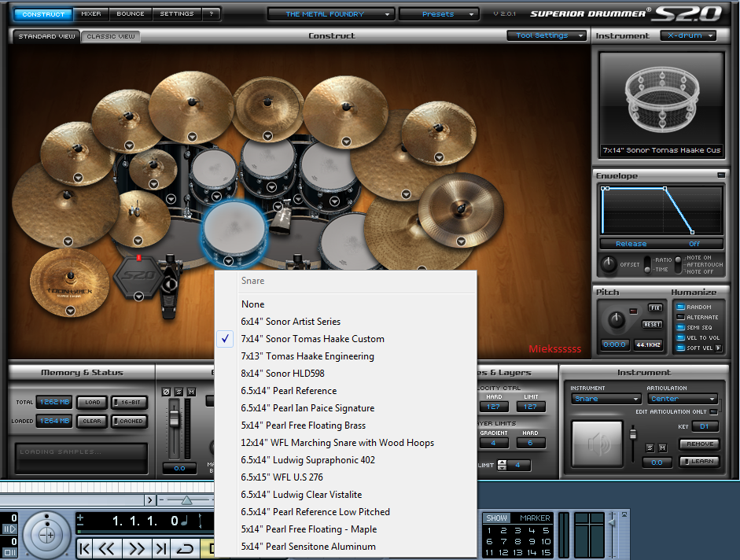
Task: Solo the mixer channel strip
Action: (x=179, y=392)
